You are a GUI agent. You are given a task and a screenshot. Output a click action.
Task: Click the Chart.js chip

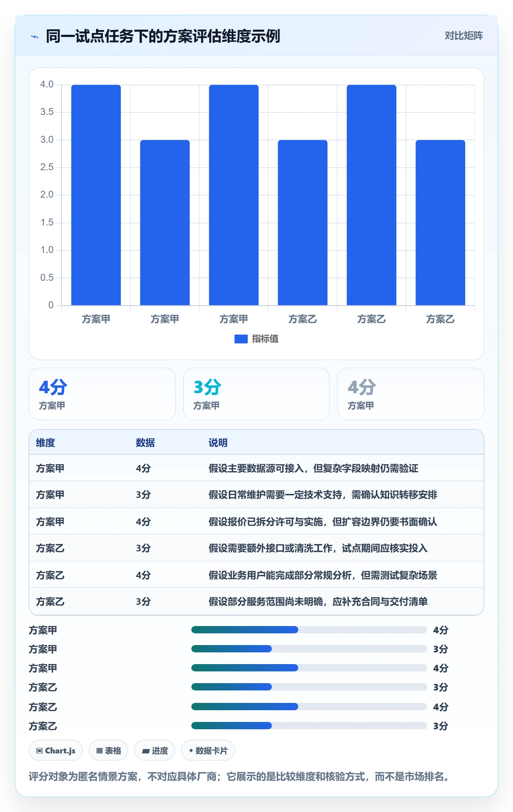pyautogui.click(x=56, y=750)
